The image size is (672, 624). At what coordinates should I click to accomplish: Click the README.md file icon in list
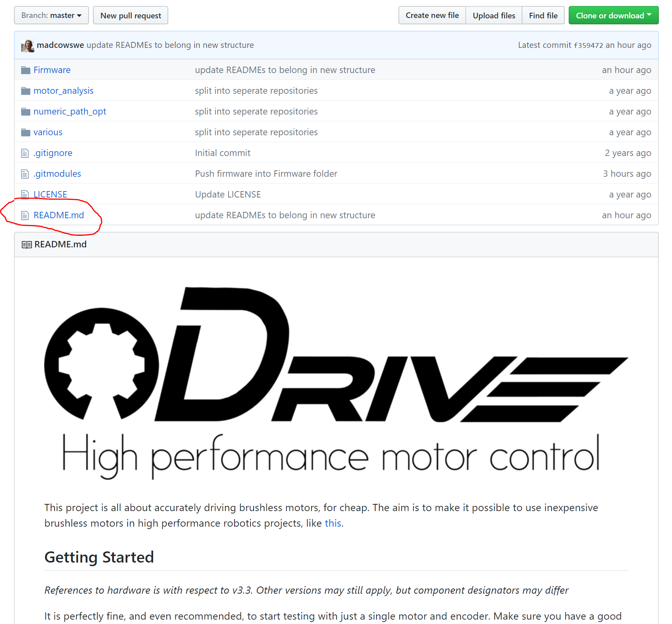(25, 215)
